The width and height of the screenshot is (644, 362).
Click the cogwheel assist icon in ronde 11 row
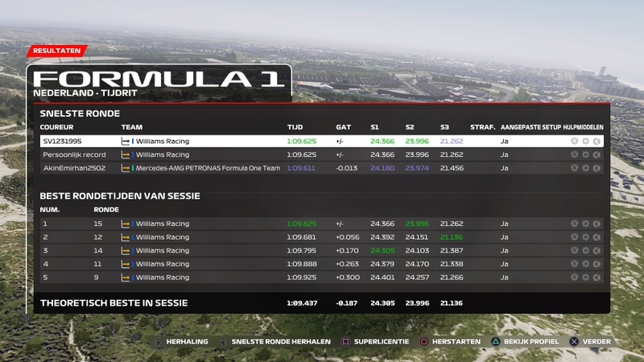(x=586, y=264)
